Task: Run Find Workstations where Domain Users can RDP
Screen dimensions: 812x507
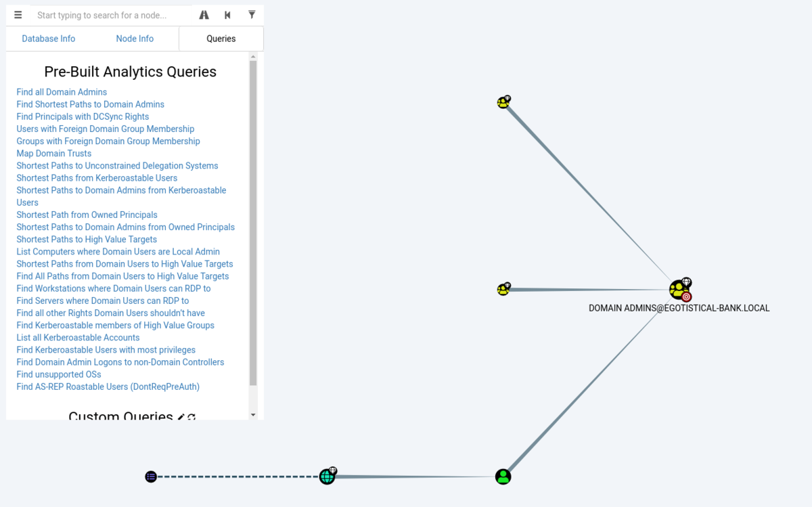Action: [x=114, y=288]
